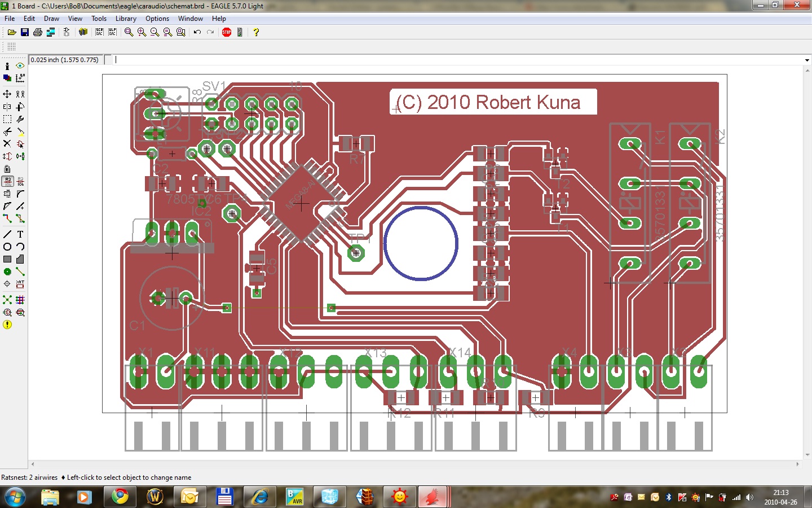Open Google Chrome from the taskbar

point(120,497)
